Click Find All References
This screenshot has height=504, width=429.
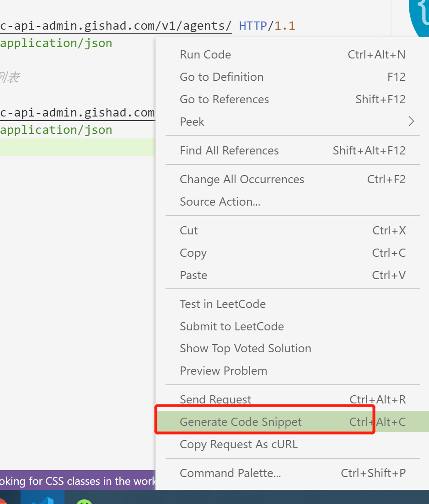229,151
